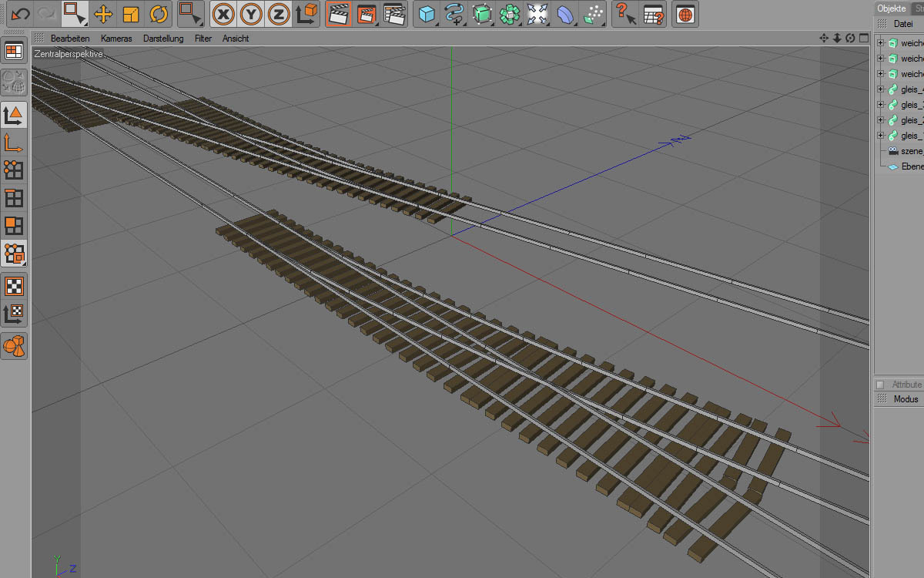Viewport: 924px width, 578px height.
Task: Toggle the X axis lock
Action: coord(224,13)
